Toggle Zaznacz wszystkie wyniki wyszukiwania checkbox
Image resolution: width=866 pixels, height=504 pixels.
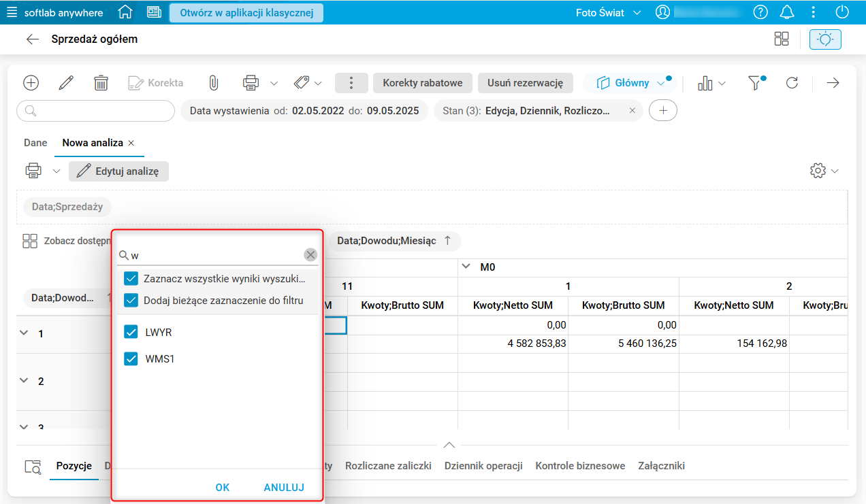tap(131, 279)
